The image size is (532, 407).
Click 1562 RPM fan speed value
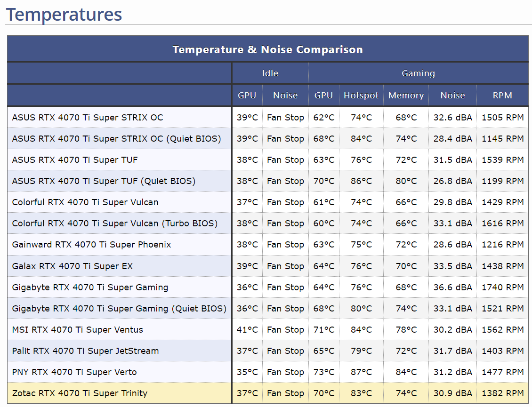pos(502,330)
